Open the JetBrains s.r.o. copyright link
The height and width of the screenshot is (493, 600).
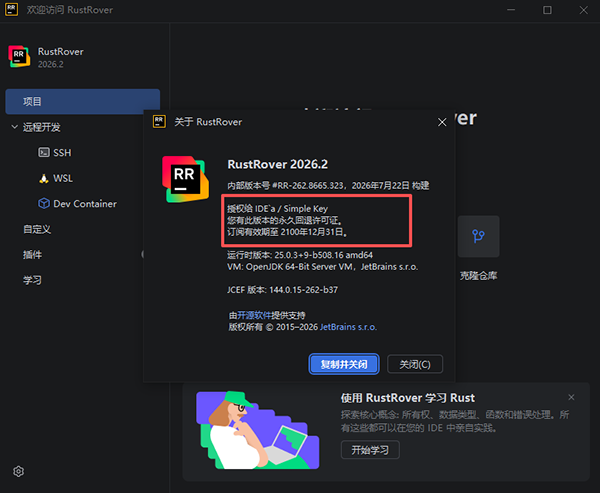click(x=348, y=327)
